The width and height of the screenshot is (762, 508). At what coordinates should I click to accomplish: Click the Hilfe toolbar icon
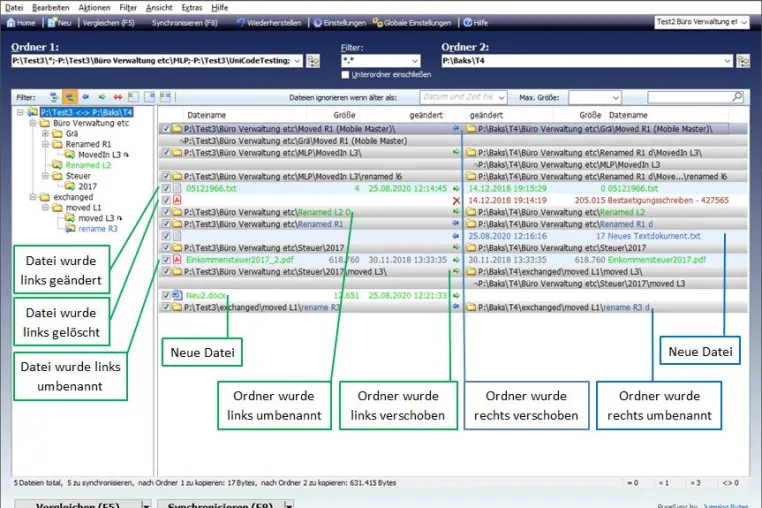[468, 23]
